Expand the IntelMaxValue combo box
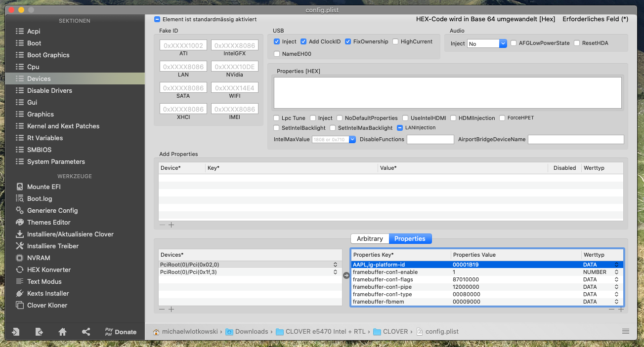The height and width of the screenshot is (347, 644). 352,140
